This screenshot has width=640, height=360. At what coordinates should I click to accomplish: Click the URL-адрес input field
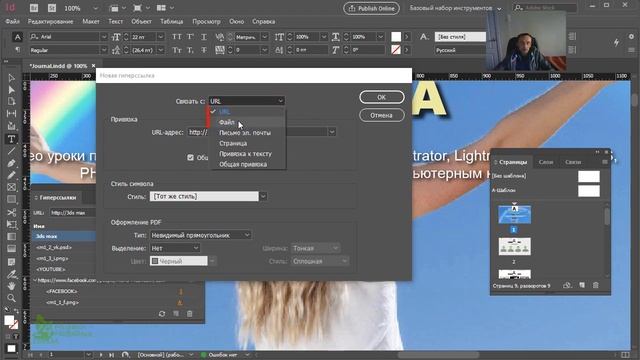tap(258, 132)
